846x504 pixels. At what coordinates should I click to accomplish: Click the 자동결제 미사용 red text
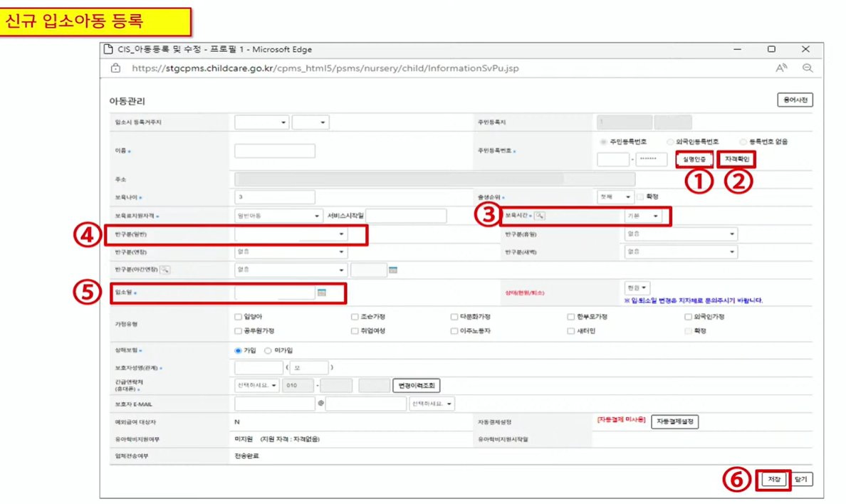point(621,420)
